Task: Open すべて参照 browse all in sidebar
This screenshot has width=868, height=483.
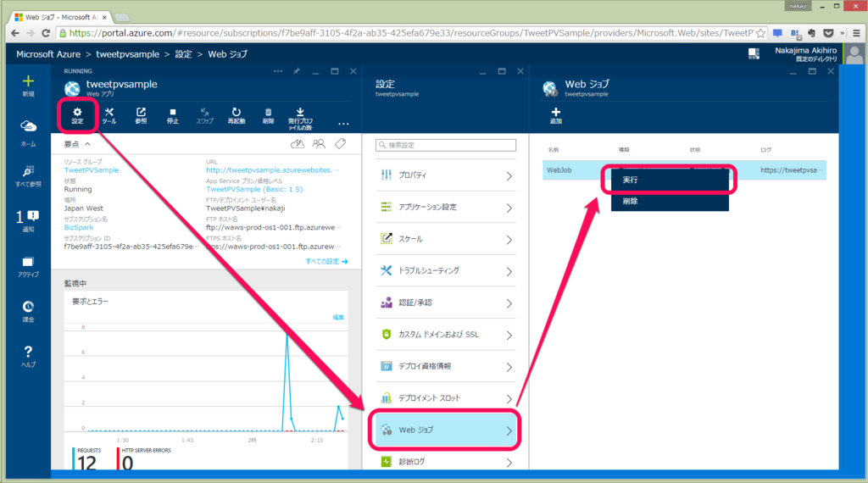Action: pos(28,176)
